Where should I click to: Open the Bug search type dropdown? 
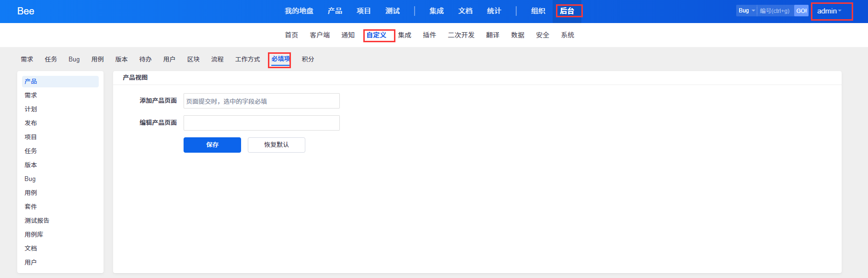pos(746,11)
